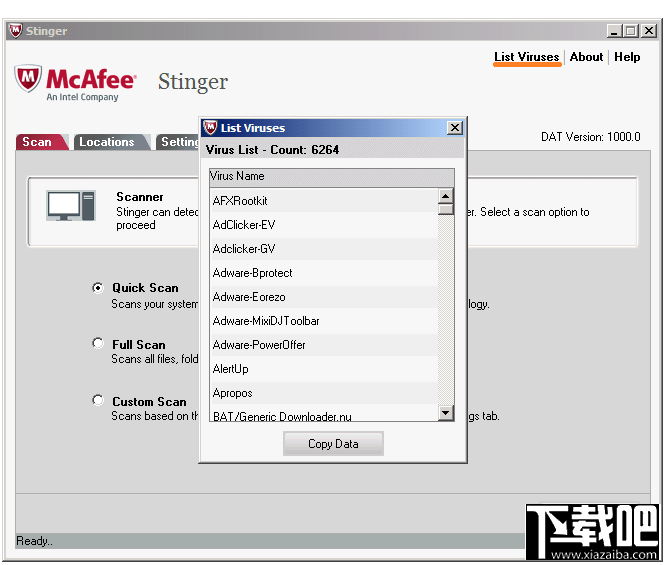The width and height of the screenshot is (666, 565).
Task: Maximize the Stinger window
Action: pyautogui.click(x=631, y=31)
